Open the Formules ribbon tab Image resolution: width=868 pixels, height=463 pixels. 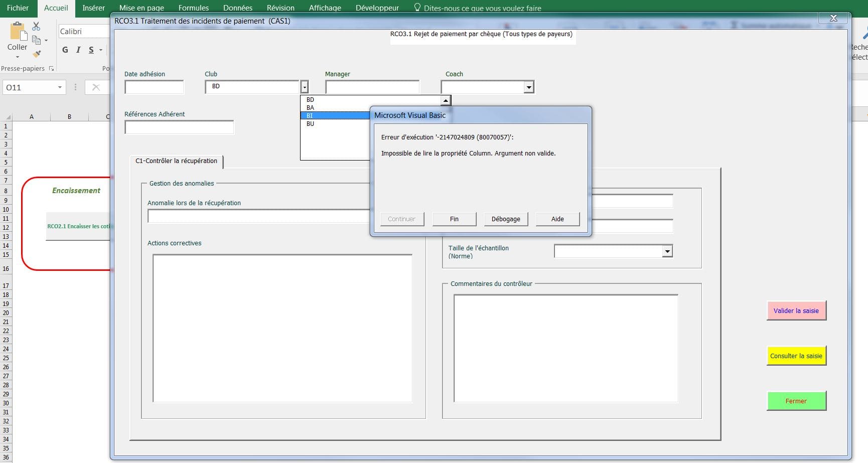pos(193,8)
